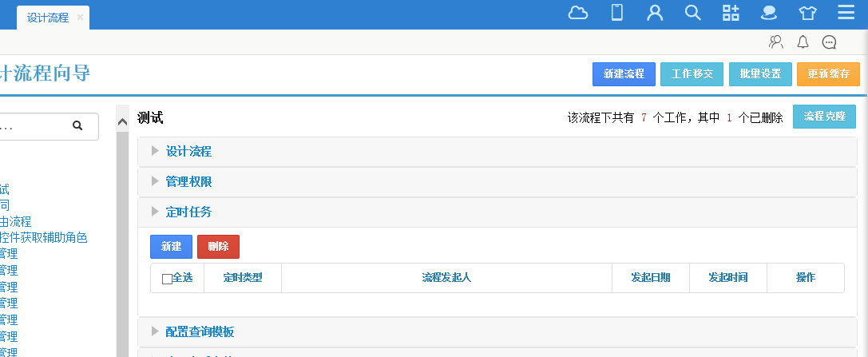Image resolution: width=868 pixels, height=357 pixels.
Task: Open the app grid icon
Action: pos(731,13)
